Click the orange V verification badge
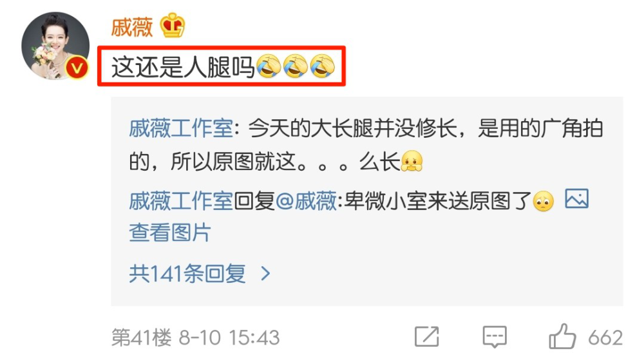644x364 pixels. [x=77, y=68]
